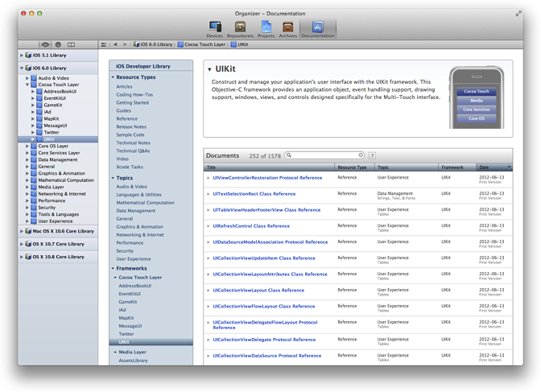Screen dimensions: 541x392
Task: Select the Documentation toolbar icon
Action: (x=317, y=28)
